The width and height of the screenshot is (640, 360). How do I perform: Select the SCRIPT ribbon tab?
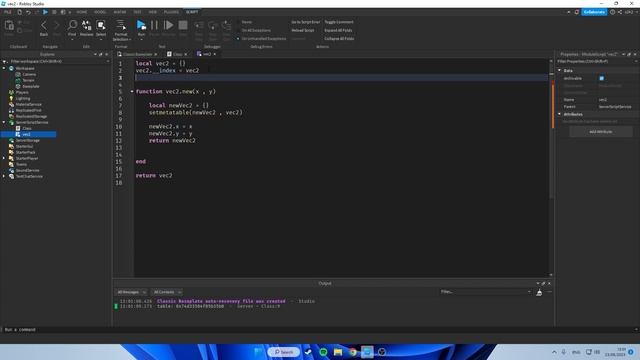click(x=192, y=12)
